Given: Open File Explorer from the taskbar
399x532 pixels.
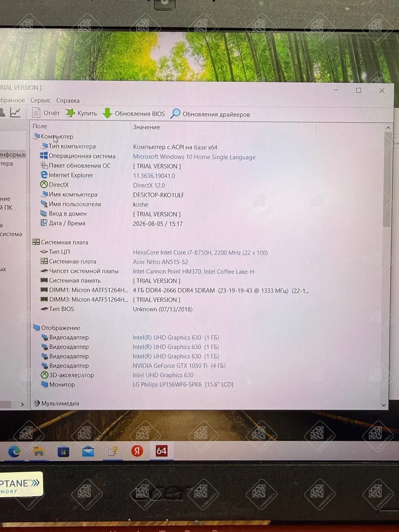Looking at the screenshot, I should pyautogui.click(x=39, y=451).
